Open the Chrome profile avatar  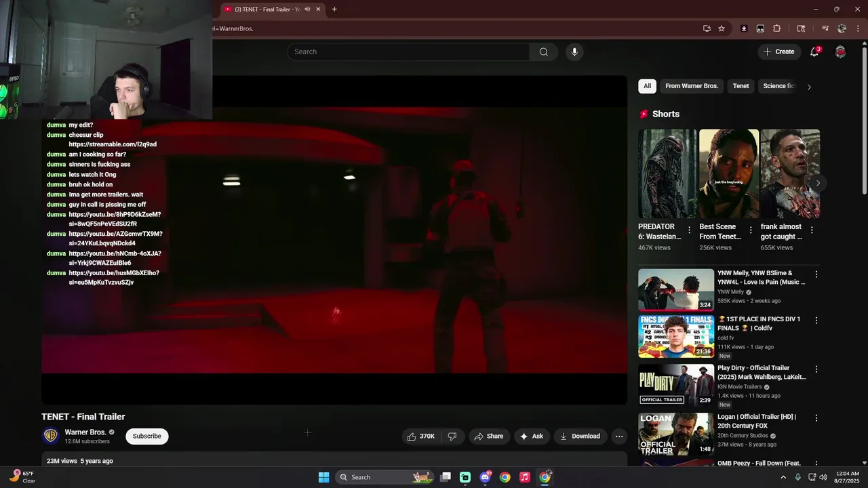[842, 28]
